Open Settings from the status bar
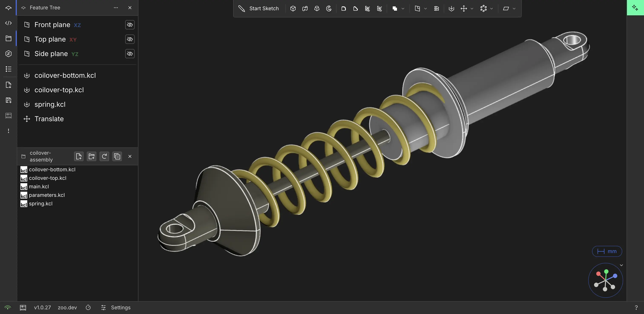 pyautogui.click(x=121, y=307)
